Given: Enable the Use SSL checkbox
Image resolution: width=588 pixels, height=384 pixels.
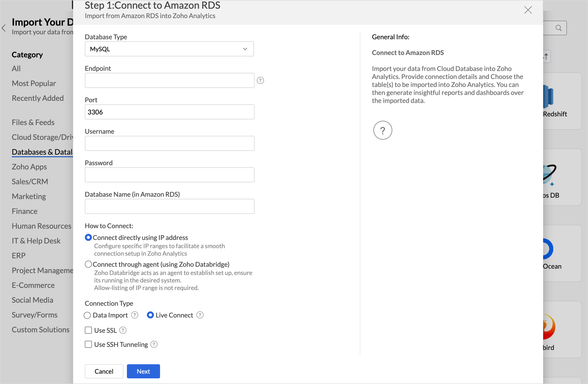Looking at the screenshot, I should pos(88,330).
